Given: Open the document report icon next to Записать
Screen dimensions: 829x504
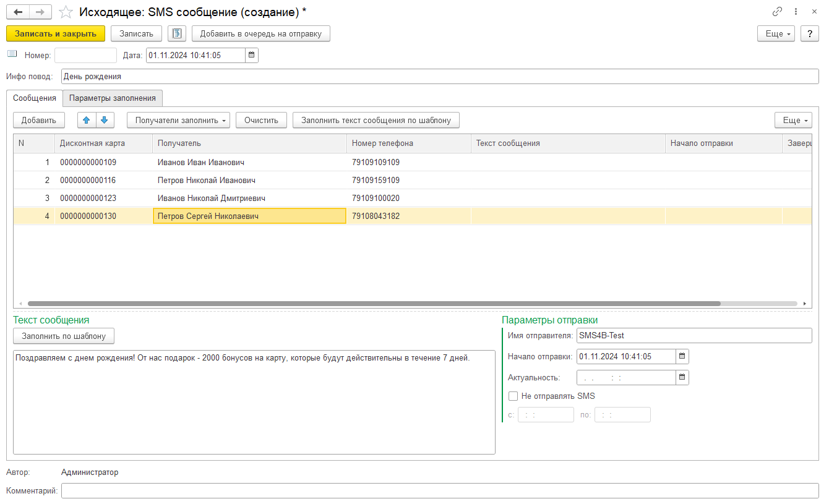Looking at the screenshot, I should point(177,33).
